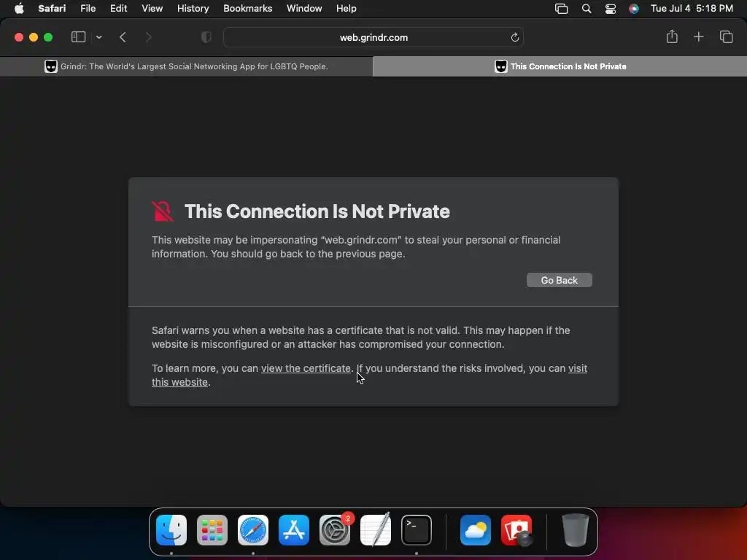747x560 pixels.
Task: Open Terminal from the Dock
Action: [417, 530]
